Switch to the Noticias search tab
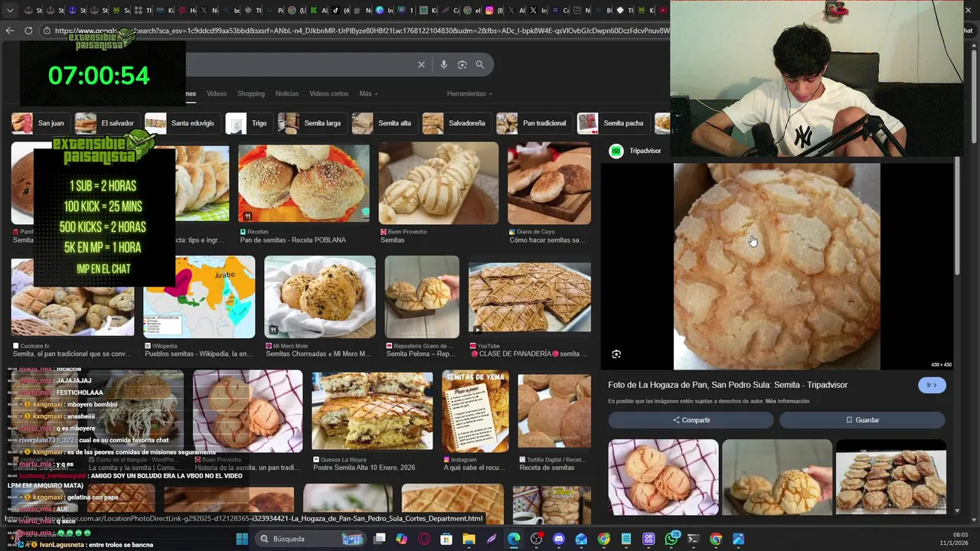The width and height of the screenshot is (980, 551). (x=287, y=93)
